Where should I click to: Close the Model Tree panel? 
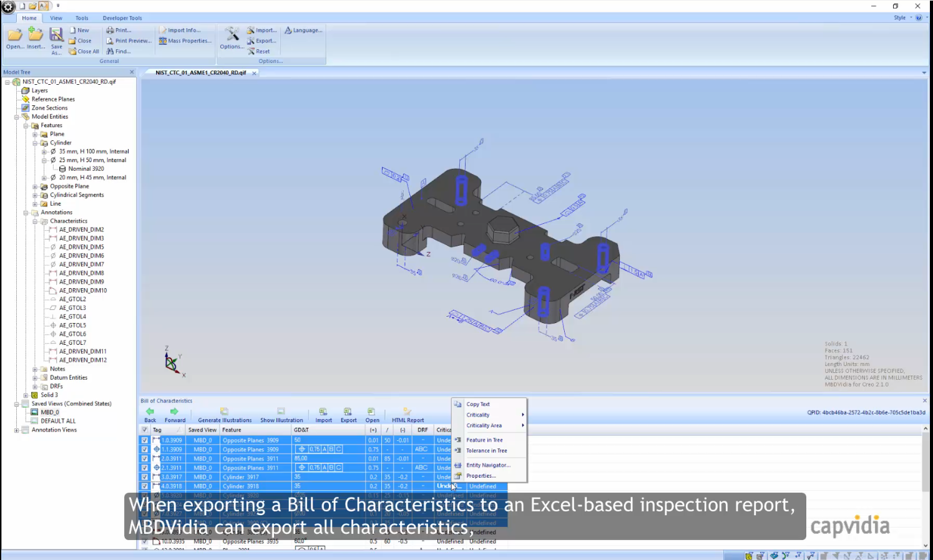[x=132, y=72]
